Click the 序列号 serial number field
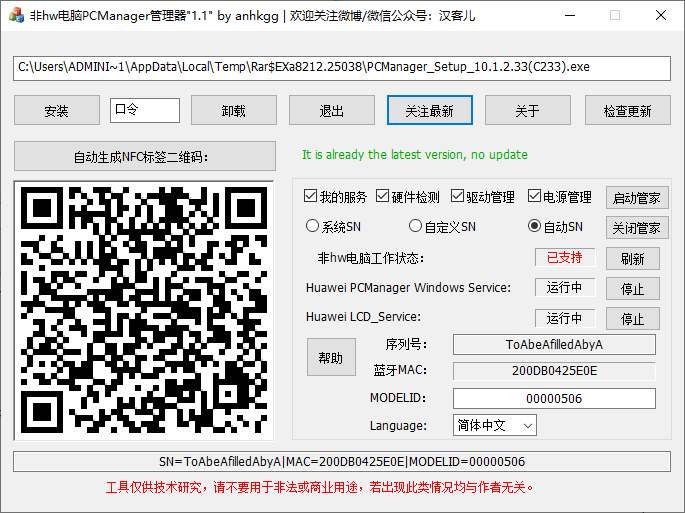 [554, 345]
